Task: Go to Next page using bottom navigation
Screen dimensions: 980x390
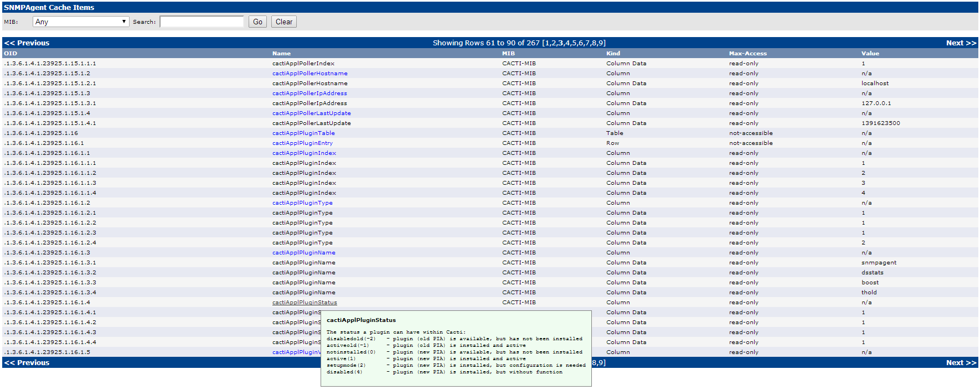Action: click(x=961, y=362)
